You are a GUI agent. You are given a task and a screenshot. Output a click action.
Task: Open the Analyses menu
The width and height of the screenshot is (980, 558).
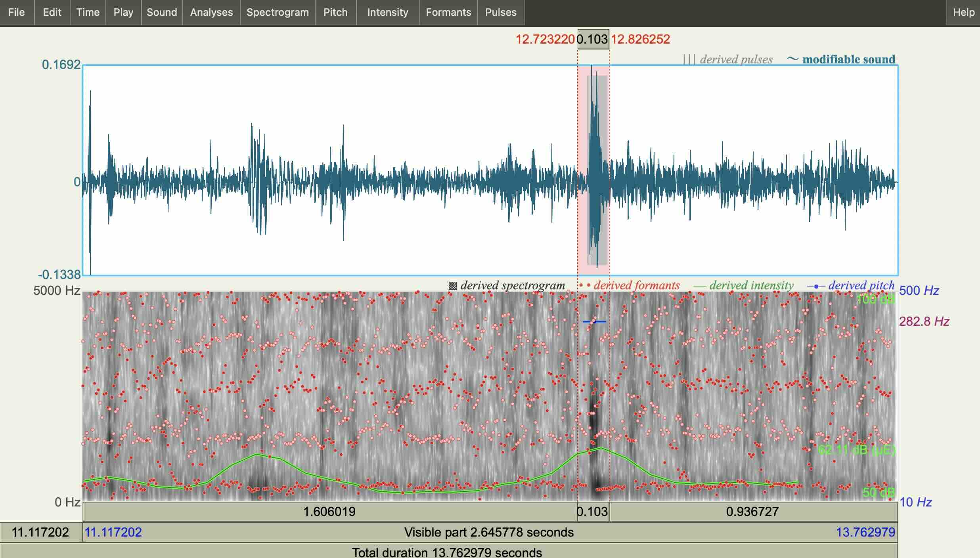coord(211,12)
